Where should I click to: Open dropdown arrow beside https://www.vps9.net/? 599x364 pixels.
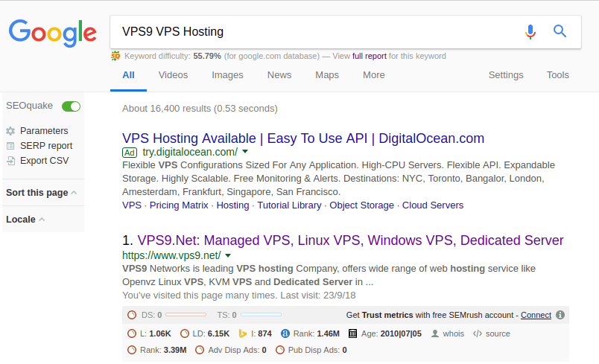pos(228,255)
